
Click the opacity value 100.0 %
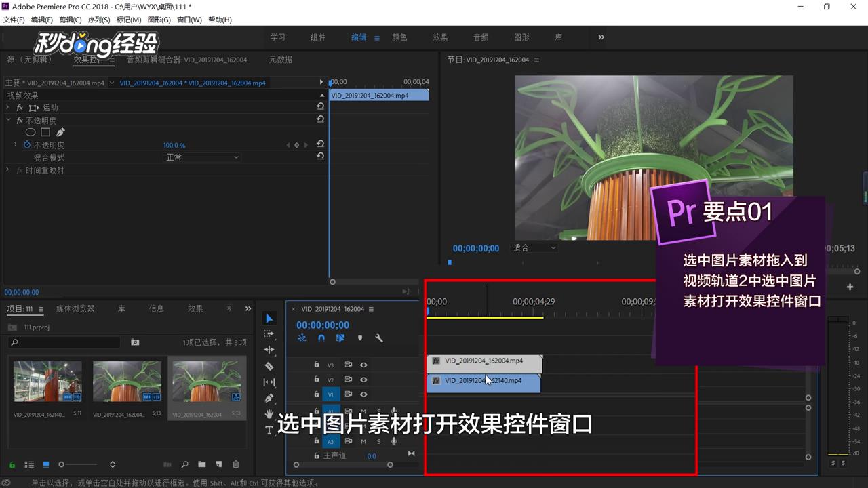174,145
